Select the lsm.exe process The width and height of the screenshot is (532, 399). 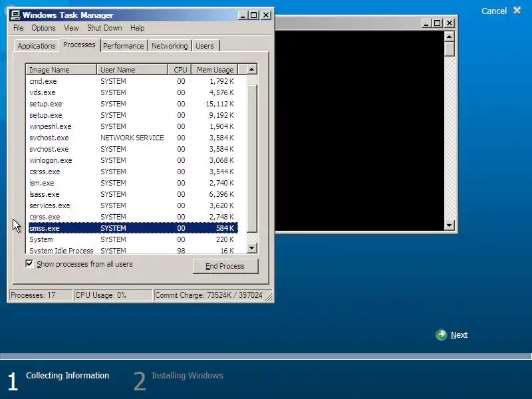coord(133,183)
